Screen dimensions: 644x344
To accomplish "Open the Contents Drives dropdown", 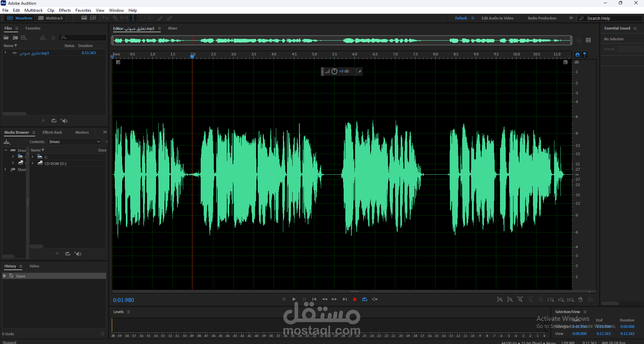I will pyautogui.click(x=74, y=141).
